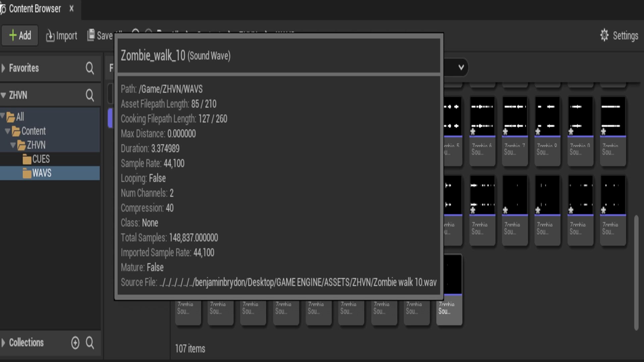This screenshot has width=644, height=362.
Task: Collapse the Content folder tree arrow
Action: click(7, 131)
